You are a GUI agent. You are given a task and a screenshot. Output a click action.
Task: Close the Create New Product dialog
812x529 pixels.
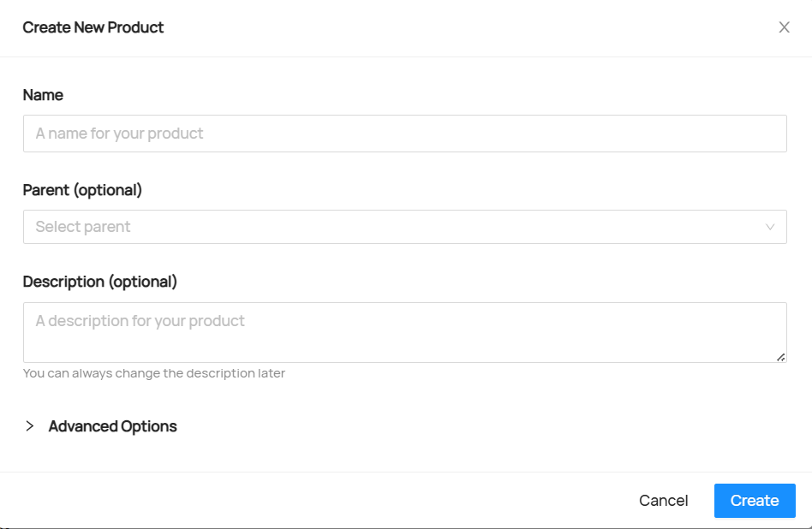coord(784,27)
